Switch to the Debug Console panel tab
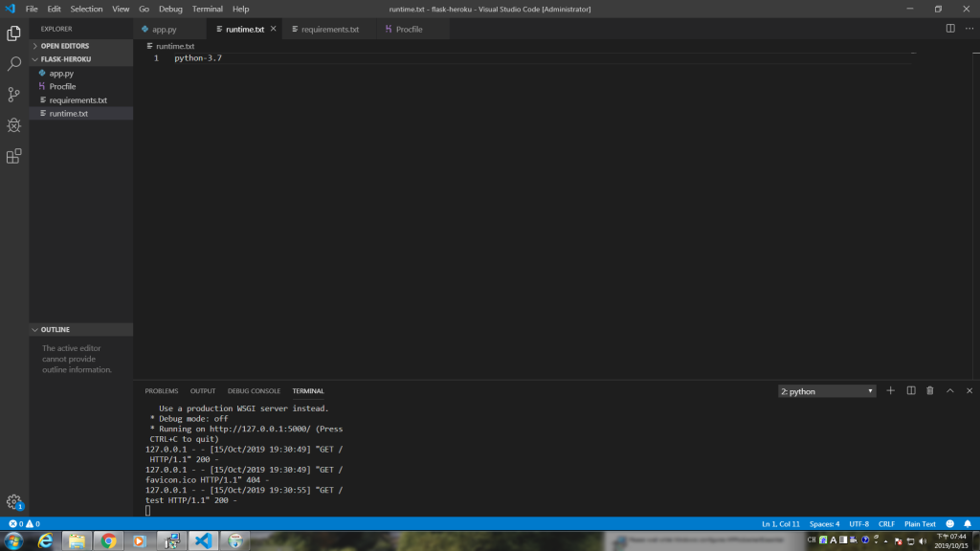The width and height of the screenshot is (980, 551). [254, 391]
